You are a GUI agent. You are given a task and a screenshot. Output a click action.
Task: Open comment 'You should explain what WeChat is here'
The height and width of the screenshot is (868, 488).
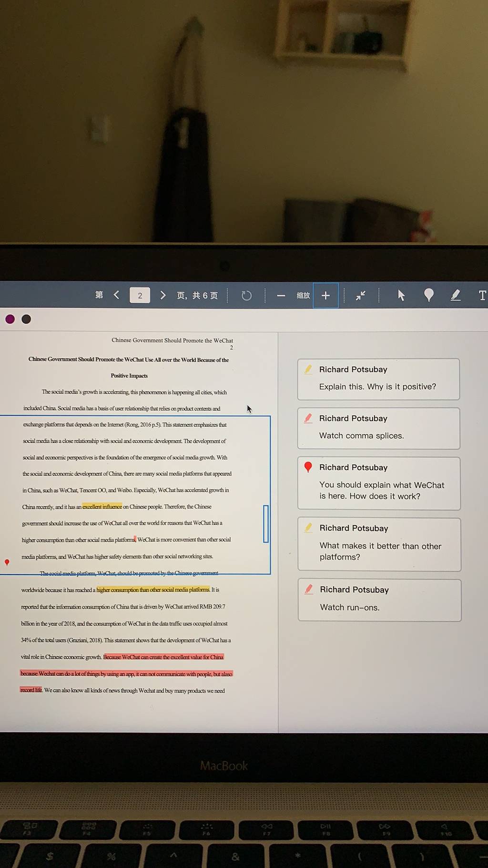[x=379, y=483]
